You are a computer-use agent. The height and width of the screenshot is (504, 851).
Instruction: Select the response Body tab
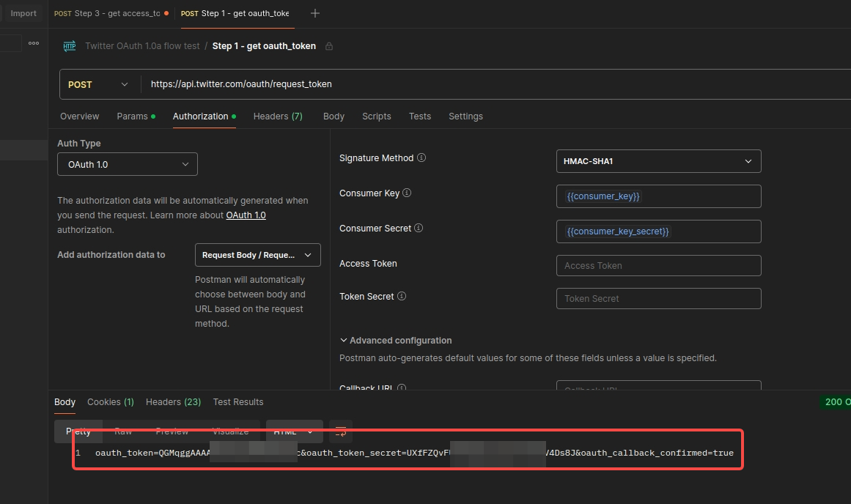click(65, 402)
